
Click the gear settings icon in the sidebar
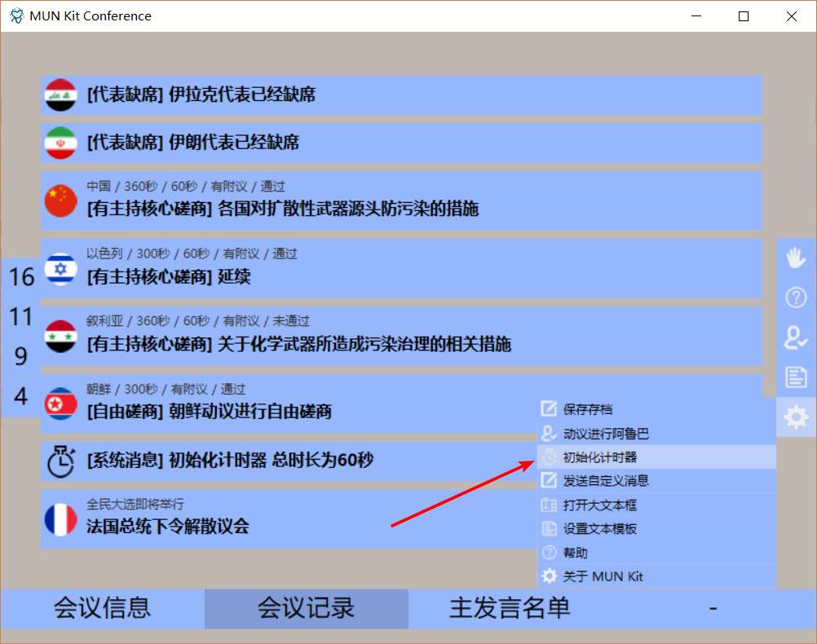(796, 417)
